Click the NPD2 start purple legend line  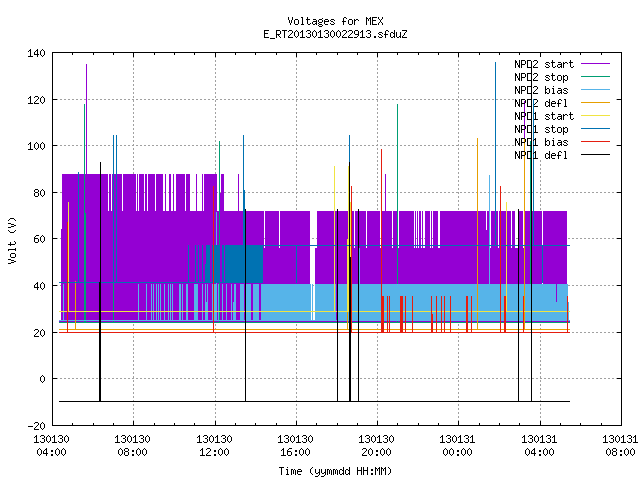point(595,64)
